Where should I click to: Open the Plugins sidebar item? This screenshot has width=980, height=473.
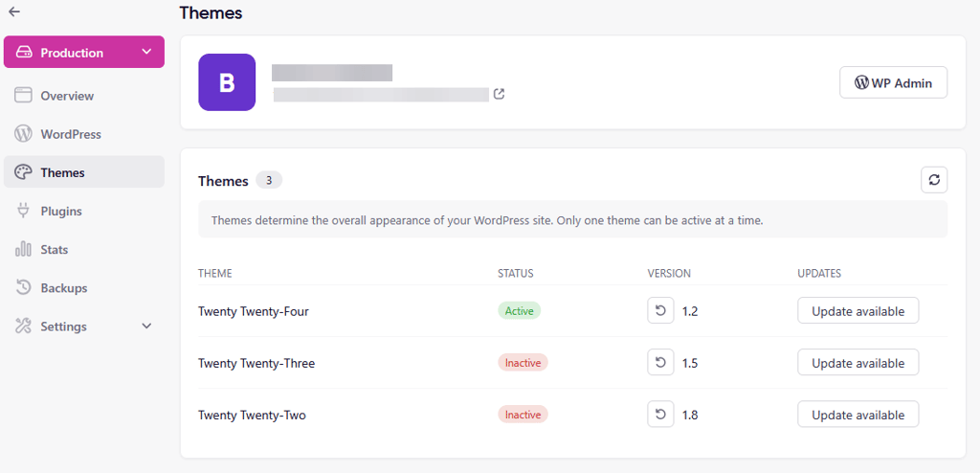point(84,211)
